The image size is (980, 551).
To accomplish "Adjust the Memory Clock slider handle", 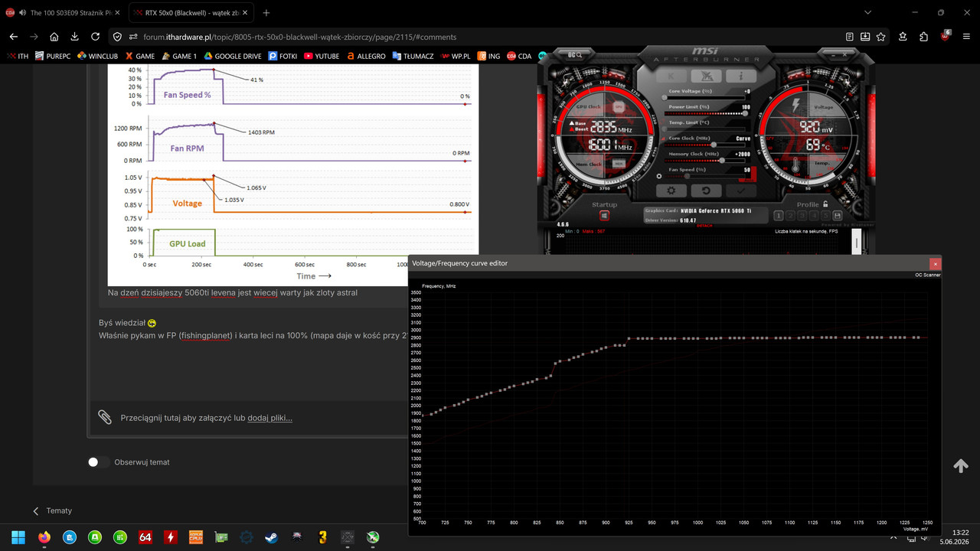I will click(x=721, y=160).
